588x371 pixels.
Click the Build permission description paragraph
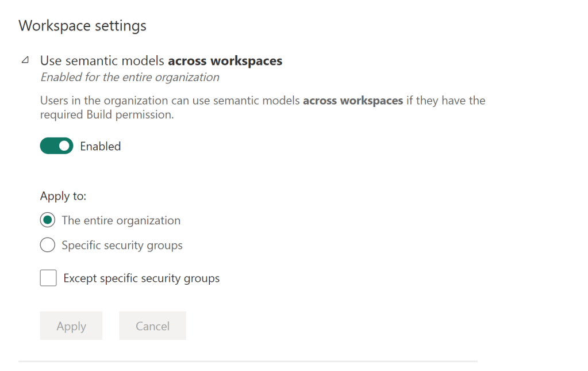click(x=262, y=108)
